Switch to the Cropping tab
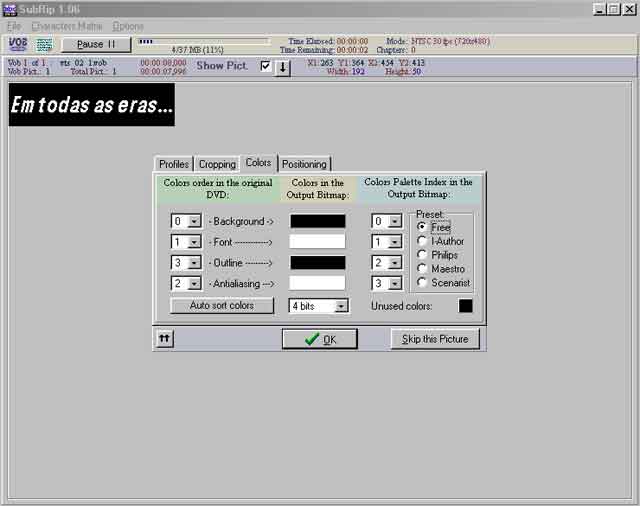This screenshot has width=640, height=506. pos(217,164)
